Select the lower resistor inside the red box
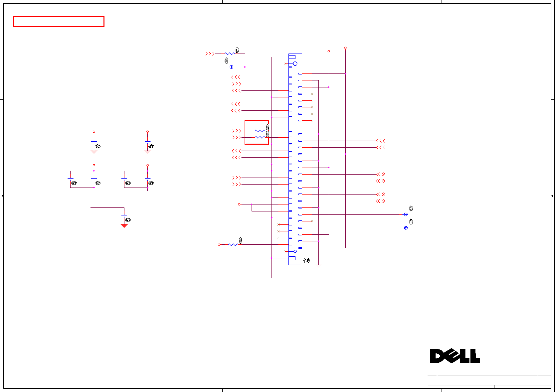Viewport: 555px width, 392px height. click(260, 137)
